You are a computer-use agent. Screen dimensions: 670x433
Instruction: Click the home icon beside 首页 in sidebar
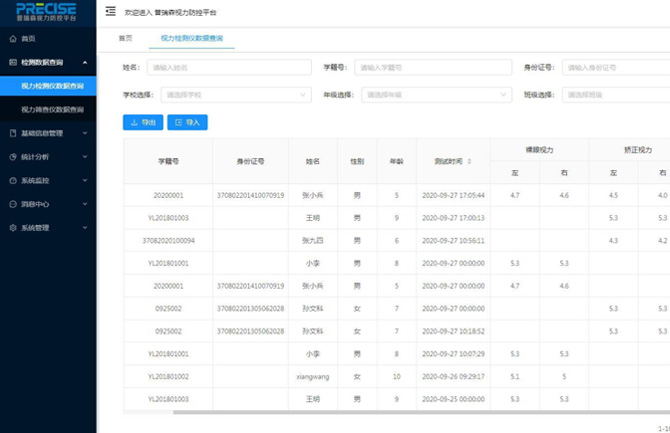(12, 39)
